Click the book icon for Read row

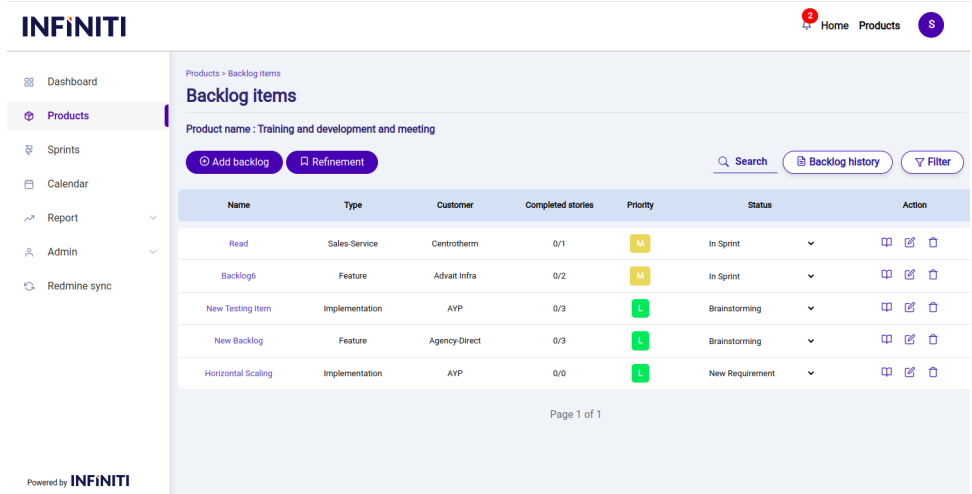click(x=885, y=243)
